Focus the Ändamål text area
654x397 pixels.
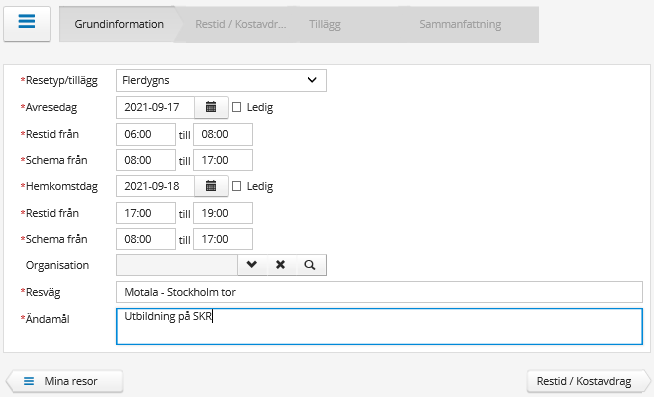coord(379,327)
